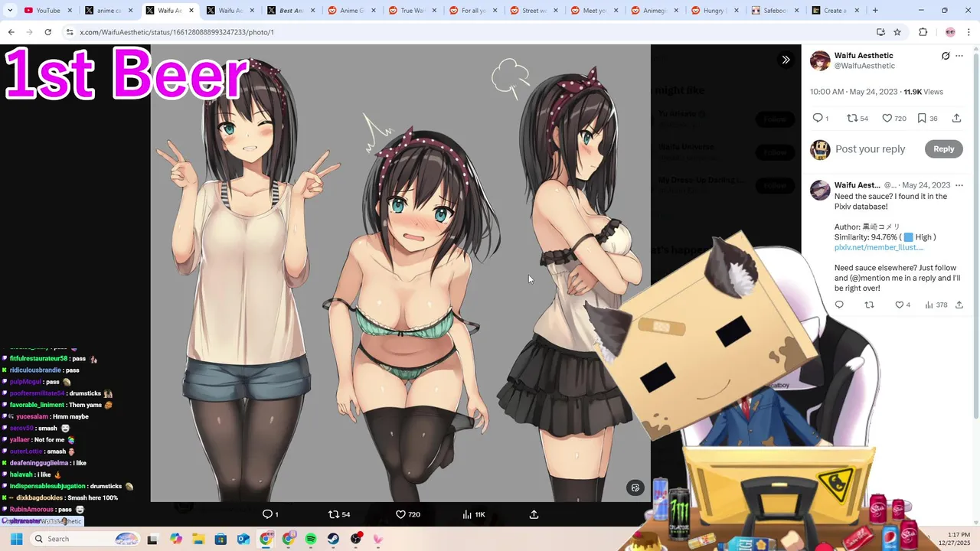Open the image search icon on the photo
The height and width of the screenshot is (551, 980).
tap(635, 488)
